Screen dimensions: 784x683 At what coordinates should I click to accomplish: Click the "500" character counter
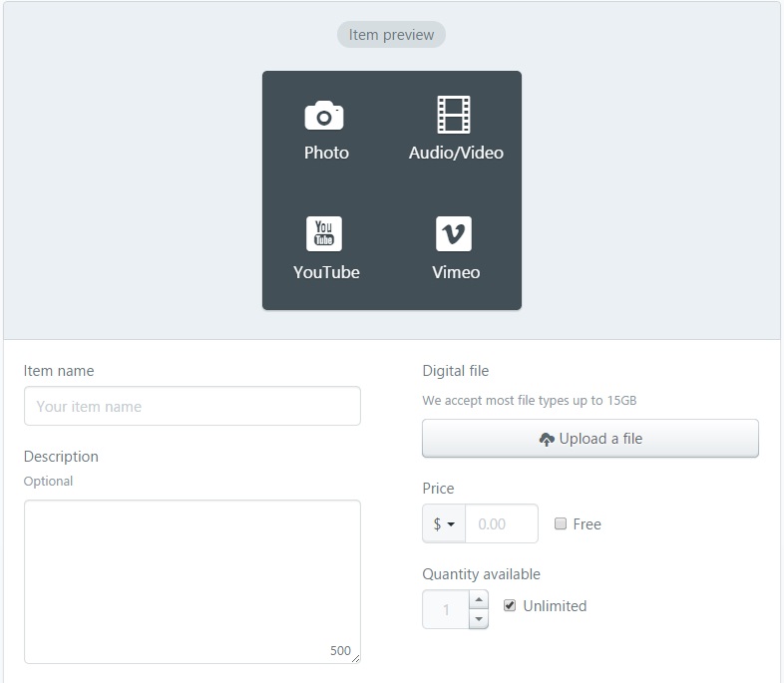(340, 650)
